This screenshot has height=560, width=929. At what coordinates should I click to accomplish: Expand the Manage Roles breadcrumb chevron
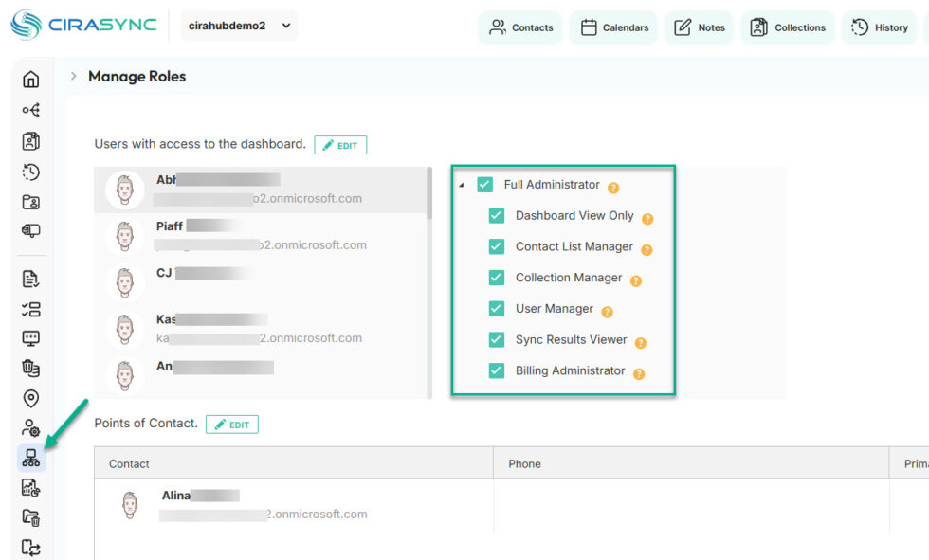pos(74,76)
